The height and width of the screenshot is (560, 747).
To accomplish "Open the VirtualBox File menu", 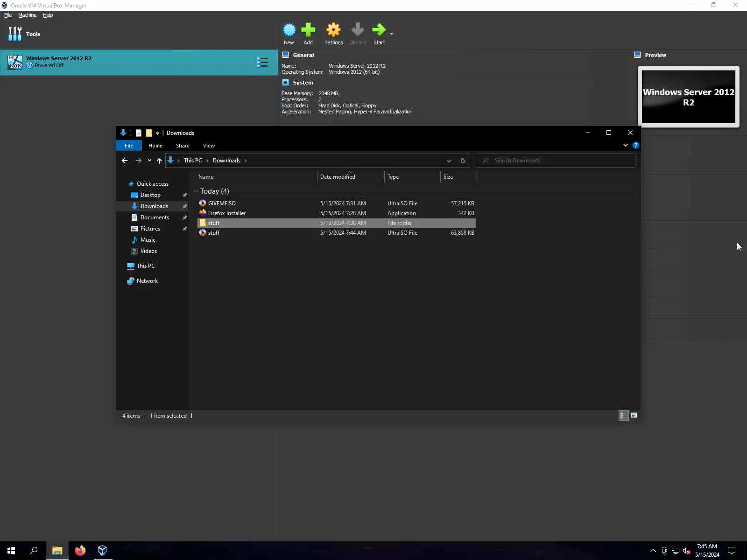I will coord(8,15).
